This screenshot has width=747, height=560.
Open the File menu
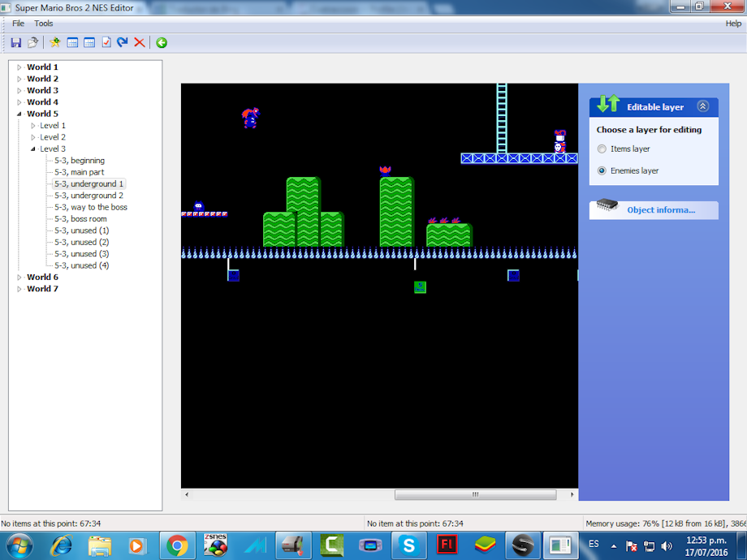[x=18, y=24]
